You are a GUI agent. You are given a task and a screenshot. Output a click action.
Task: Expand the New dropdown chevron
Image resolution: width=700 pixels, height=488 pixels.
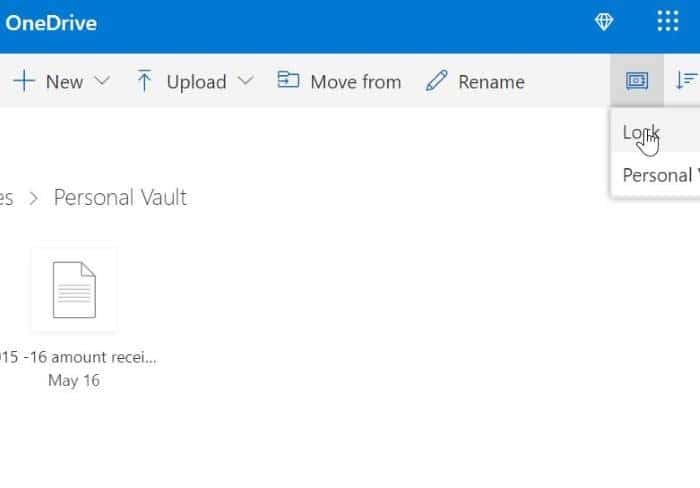tap(102, 81)
